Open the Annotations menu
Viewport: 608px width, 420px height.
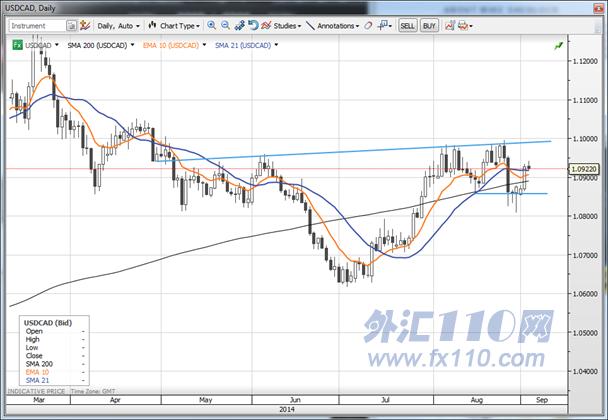(x=338, y=26)
